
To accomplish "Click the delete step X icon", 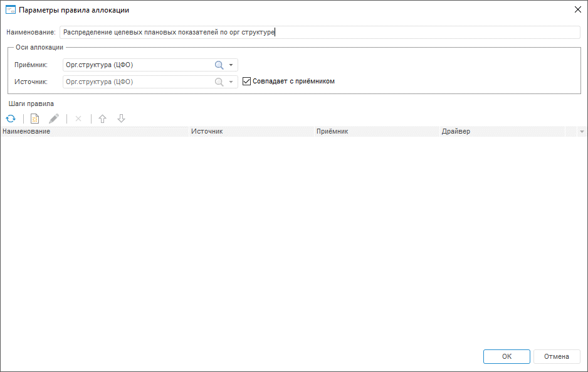I will (78, 119).
